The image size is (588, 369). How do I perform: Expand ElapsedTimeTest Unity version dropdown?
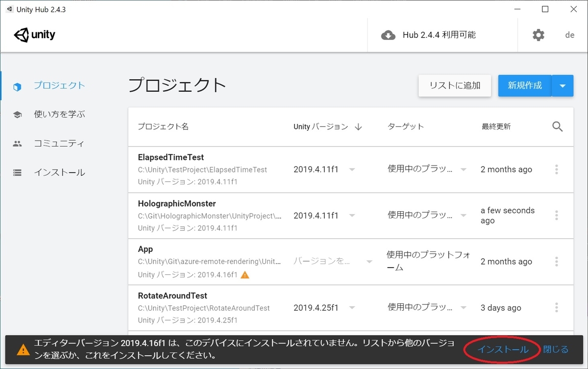pyautogui.click(x=352, y=170)
